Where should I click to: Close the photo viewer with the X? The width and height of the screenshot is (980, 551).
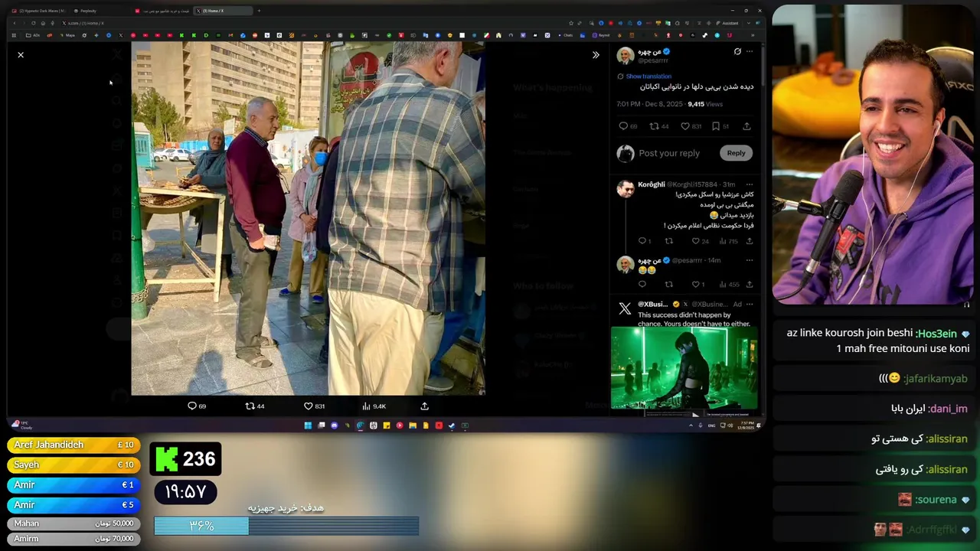coord(21,55)
